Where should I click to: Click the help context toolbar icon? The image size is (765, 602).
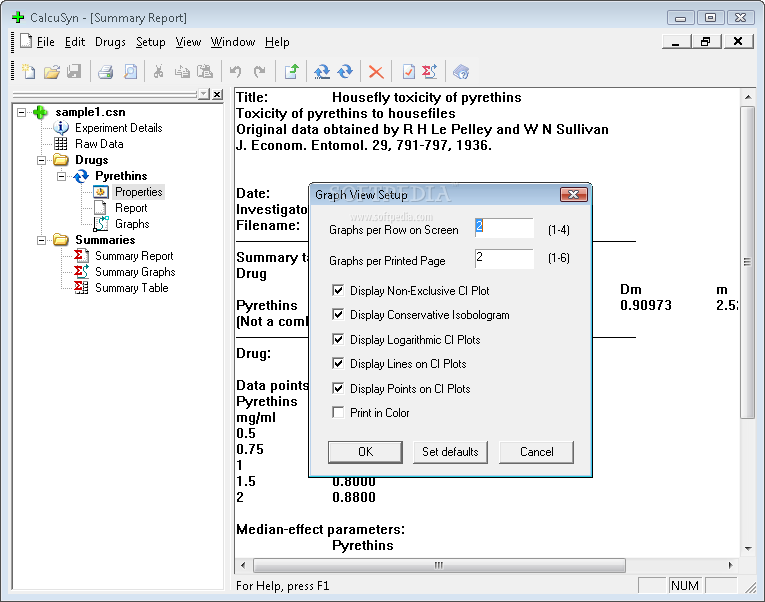click(461, 72)
